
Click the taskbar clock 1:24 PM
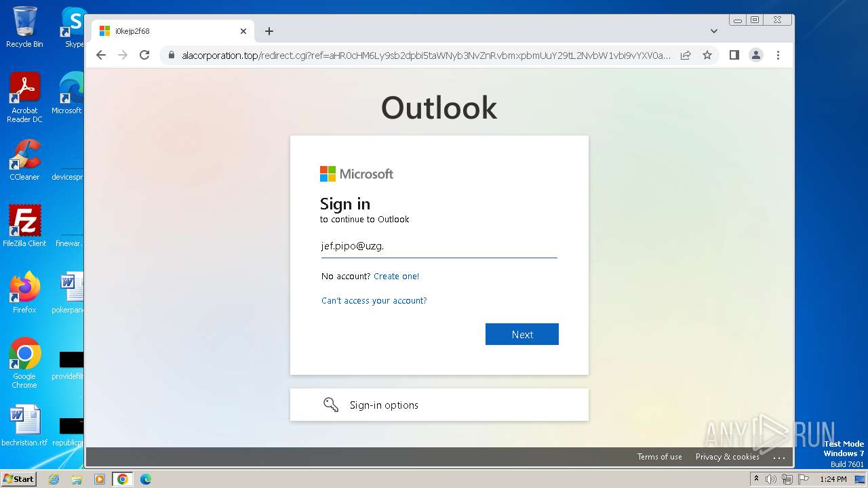tap(833, 479)
